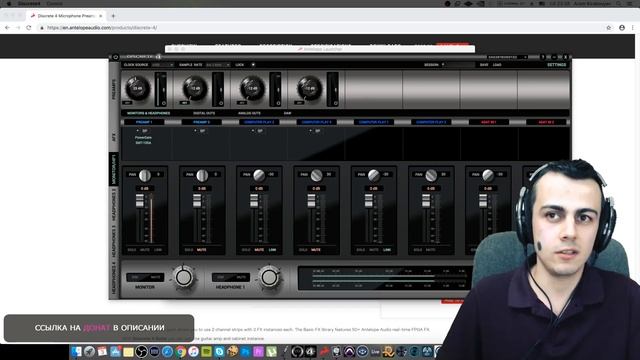Click the third preamp gain knob
Viewport: 640px width, 360px height.
coord(252,88)
